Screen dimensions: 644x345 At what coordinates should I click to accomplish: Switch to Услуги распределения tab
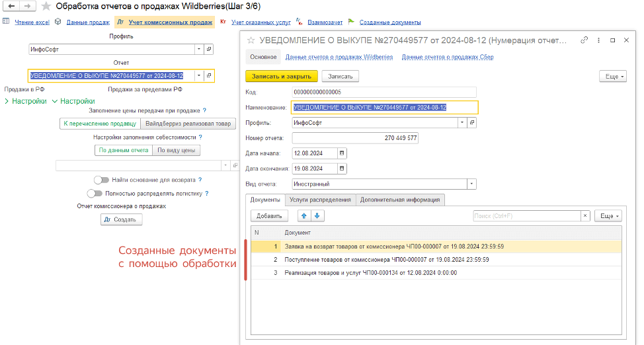[321, 200]
